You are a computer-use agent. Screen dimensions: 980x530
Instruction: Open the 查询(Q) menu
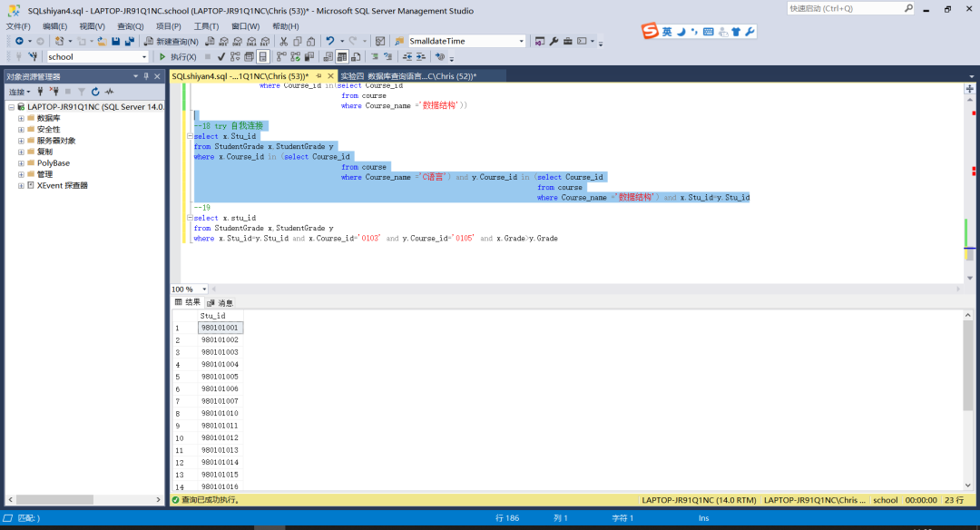tap(131, 26)
